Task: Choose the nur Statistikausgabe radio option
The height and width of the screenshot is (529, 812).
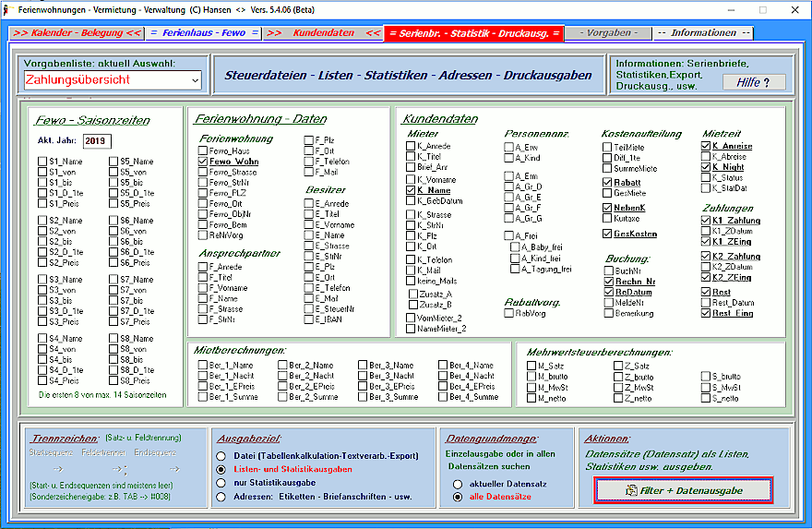Action: coord(221,482)
